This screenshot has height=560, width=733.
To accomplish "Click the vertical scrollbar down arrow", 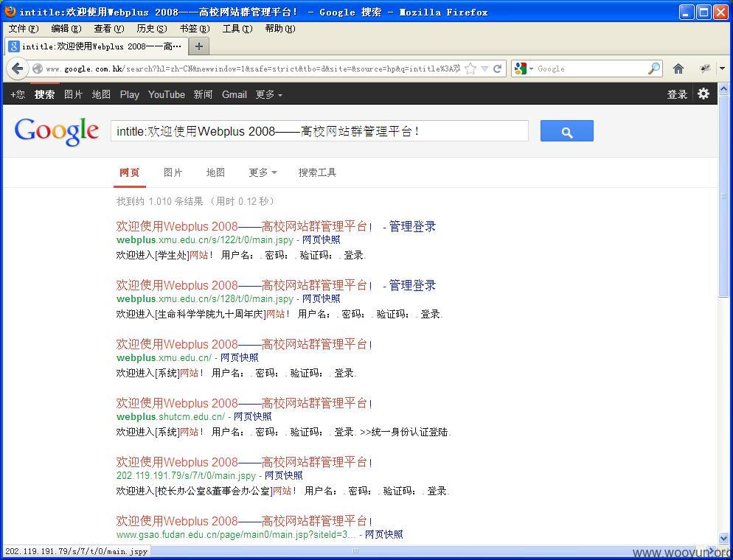I will (x=723, y=539).
